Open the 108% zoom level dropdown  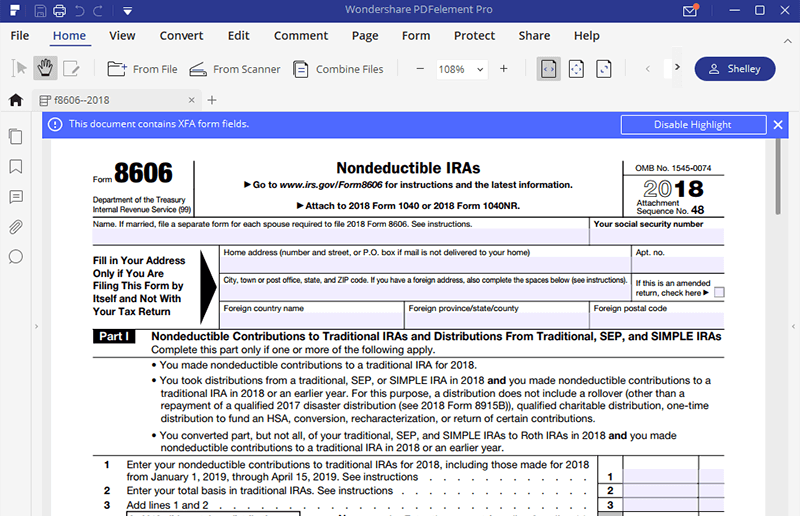[461, 69]
